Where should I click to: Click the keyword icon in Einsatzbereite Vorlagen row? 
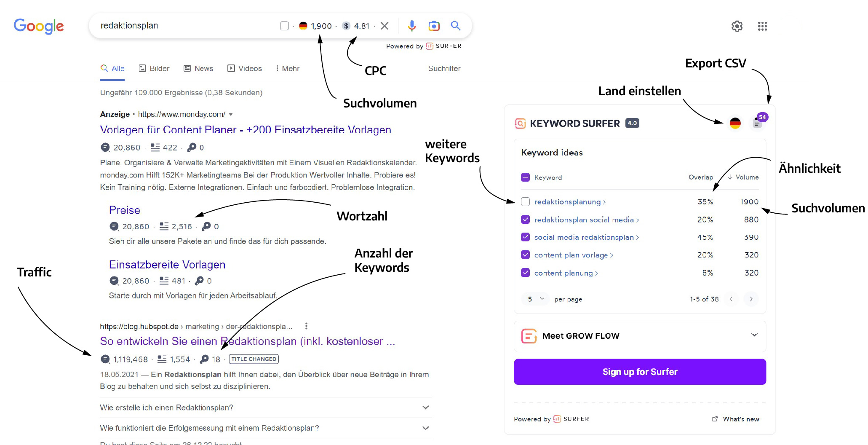200,281
